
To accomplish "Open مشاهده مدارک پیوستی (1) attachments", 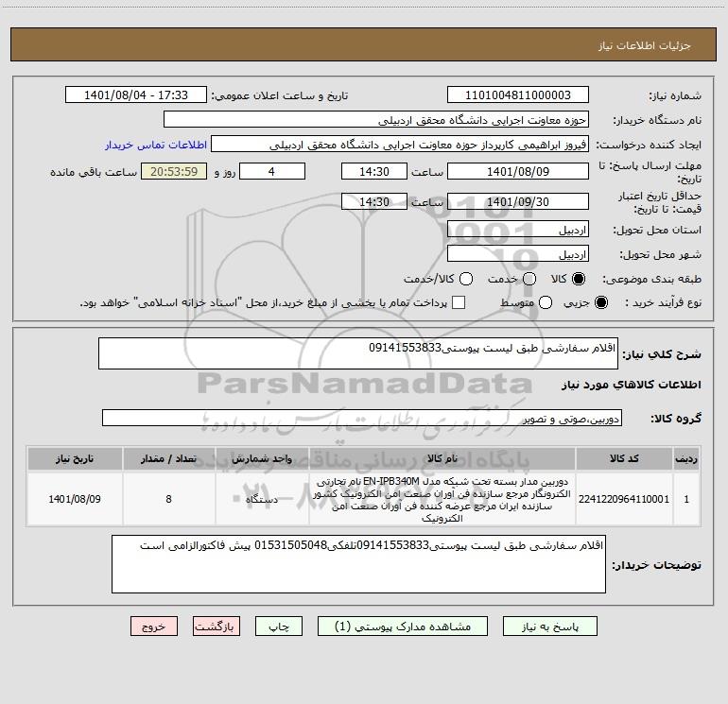I will tap(403, 627).
